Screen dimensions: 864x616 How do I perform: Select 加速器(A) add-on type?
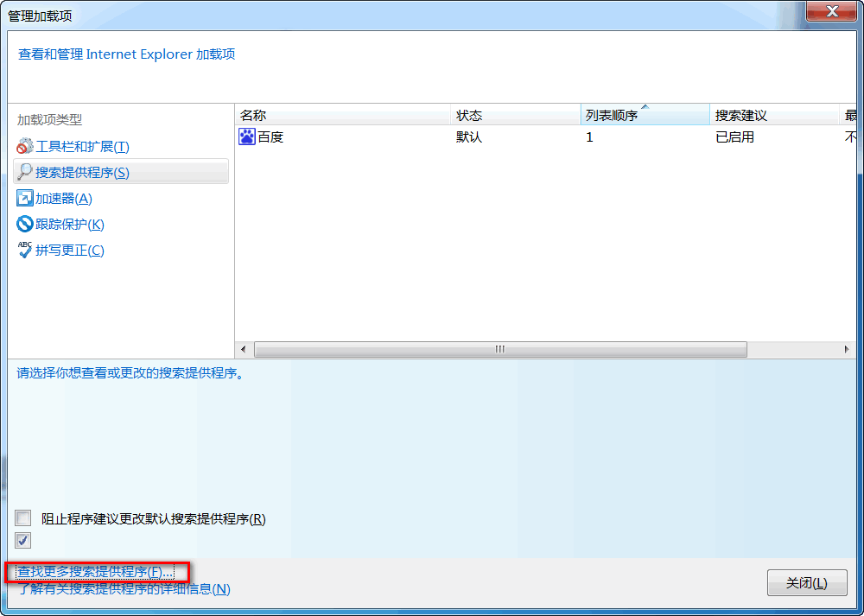pyautogui.click(x=63, y=199)
